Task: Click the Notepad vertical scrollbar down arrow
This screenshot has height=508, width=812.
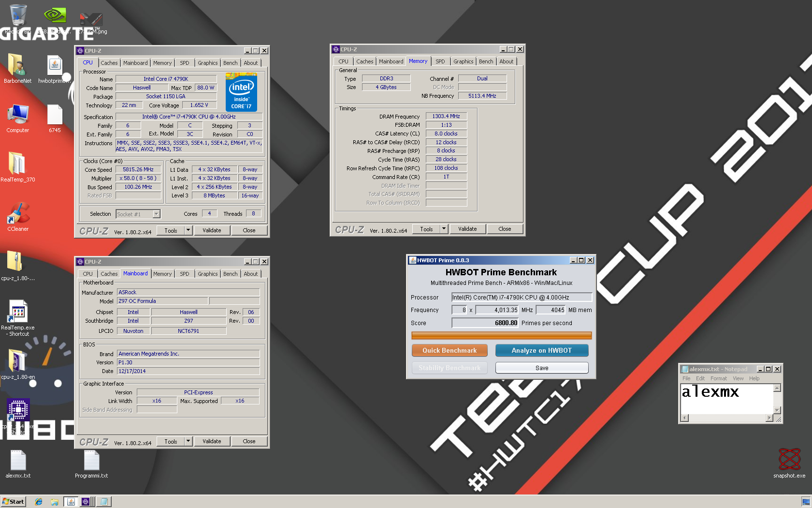Action: click(777, 410)
